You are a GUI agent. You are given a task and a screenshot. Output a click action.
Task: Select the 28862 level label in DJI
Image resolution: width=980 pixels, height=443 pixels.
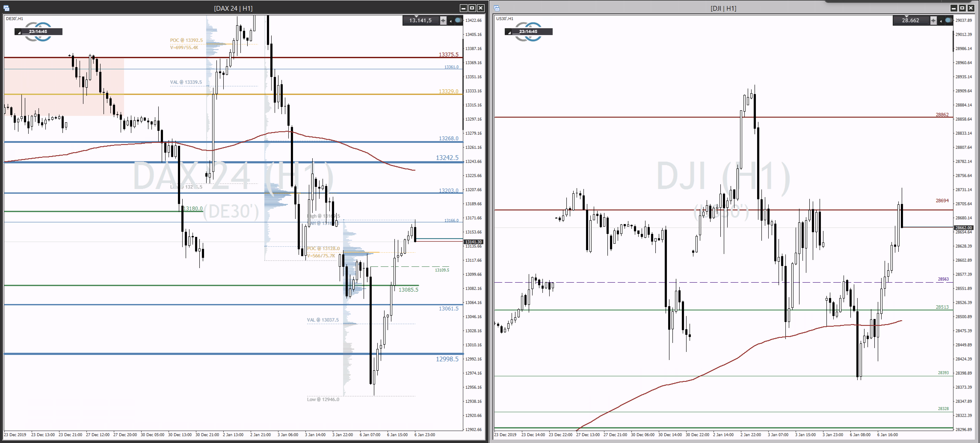[x=942, y=114]
